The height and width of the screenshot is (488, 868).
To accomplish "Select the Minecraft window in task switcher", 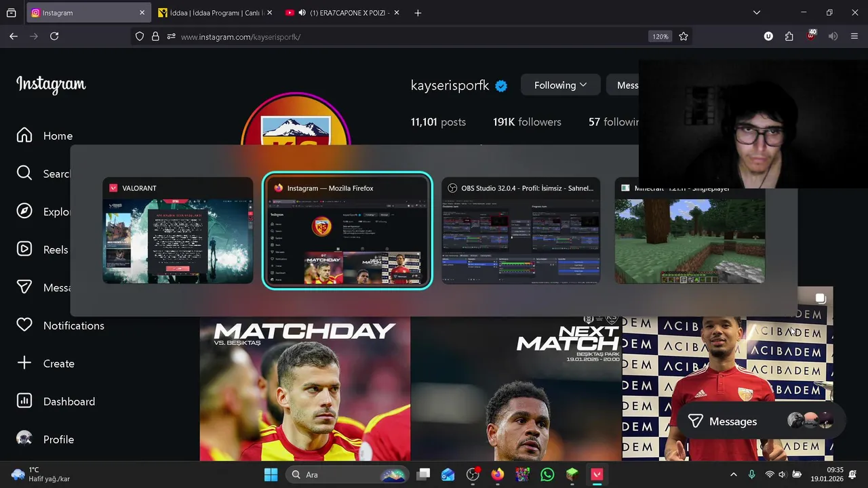I will pyautogui.click(x=690, y=231).
